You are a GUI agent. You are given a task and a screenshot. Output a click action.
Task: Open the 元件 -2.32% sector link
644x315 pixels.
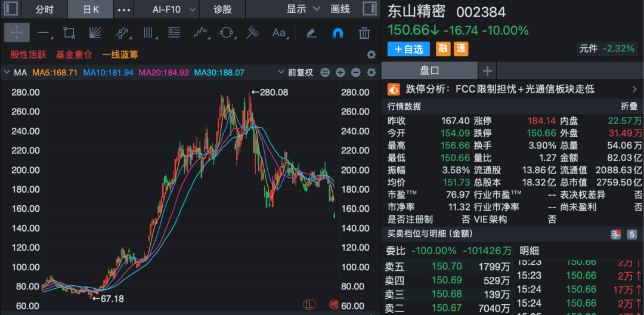607,48
